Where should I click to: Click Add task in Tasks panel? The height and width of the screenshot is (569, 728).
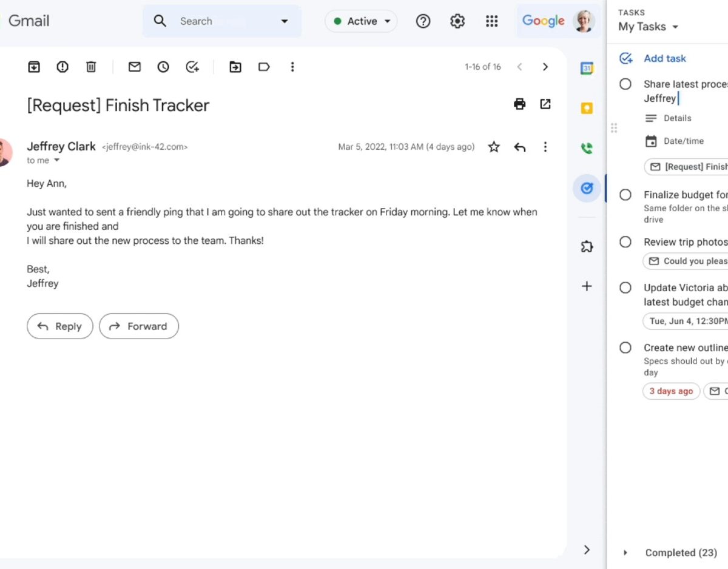[x=664, y=58]
